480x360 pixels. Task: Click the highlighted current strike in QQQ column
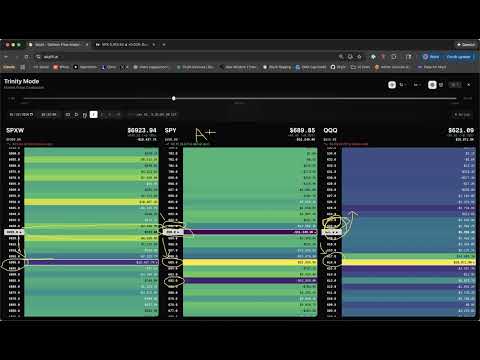coord(332,232)
